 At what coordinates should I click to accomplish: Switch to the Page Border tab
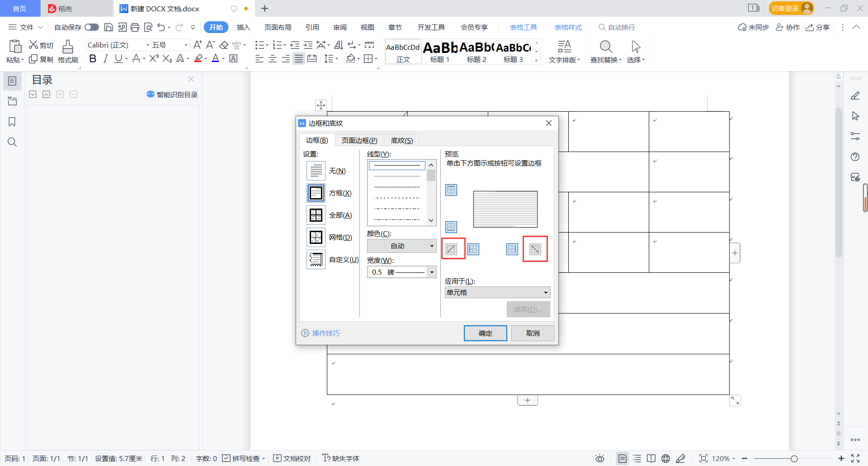tap(359, 140)
